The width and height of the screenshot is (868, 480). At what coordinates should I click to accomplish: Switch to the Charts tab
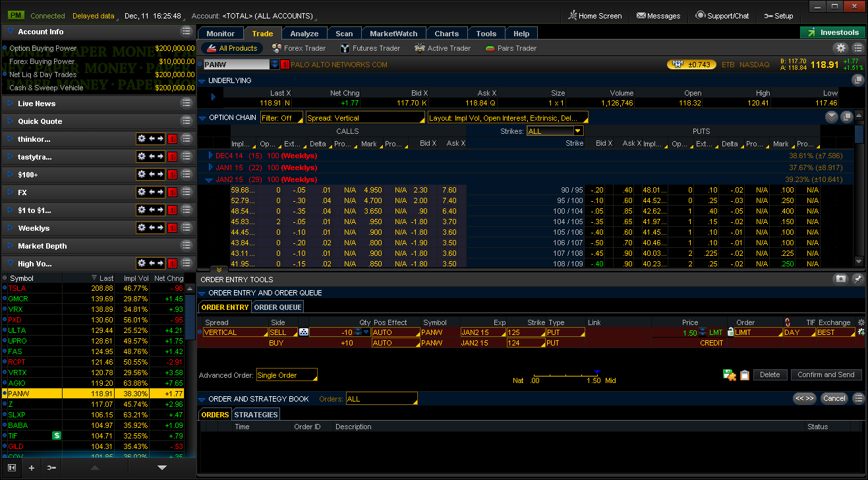click(447, 34)
